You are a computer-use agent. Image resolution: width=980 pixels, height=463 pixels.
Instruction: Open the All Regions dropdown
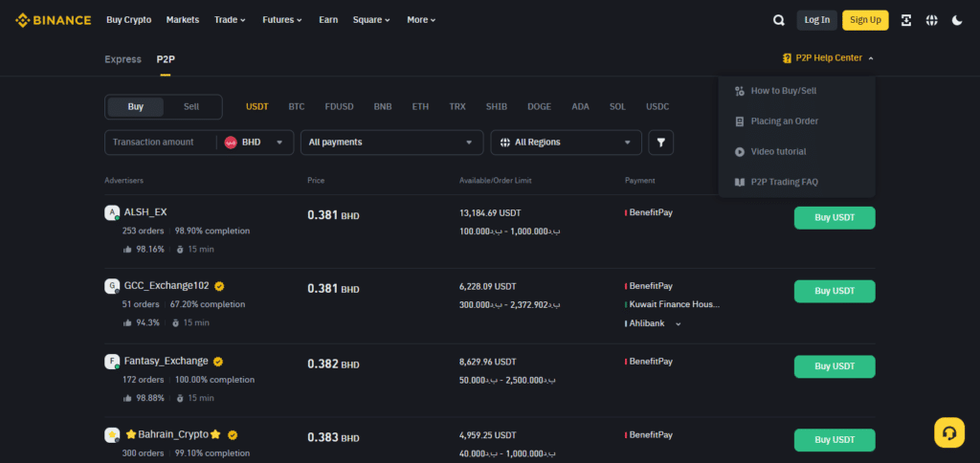point(567,143)
